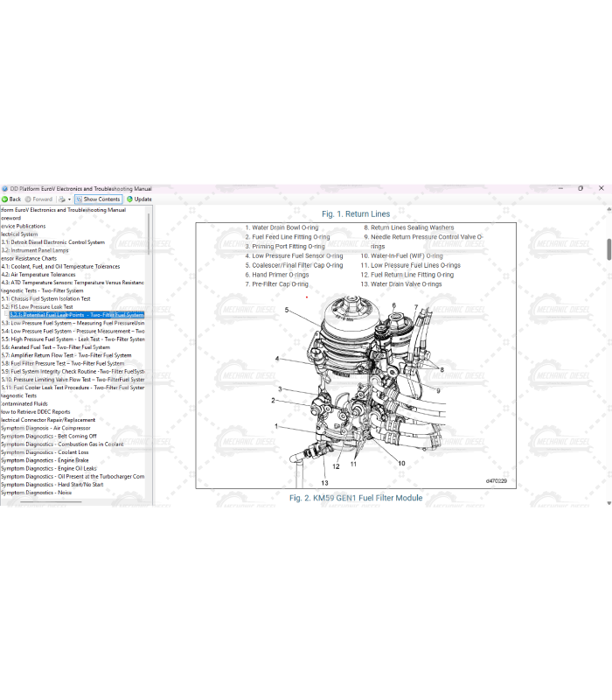Toggle the Show Contents button
Screen dimensions: 612x700
coord(98,199)
